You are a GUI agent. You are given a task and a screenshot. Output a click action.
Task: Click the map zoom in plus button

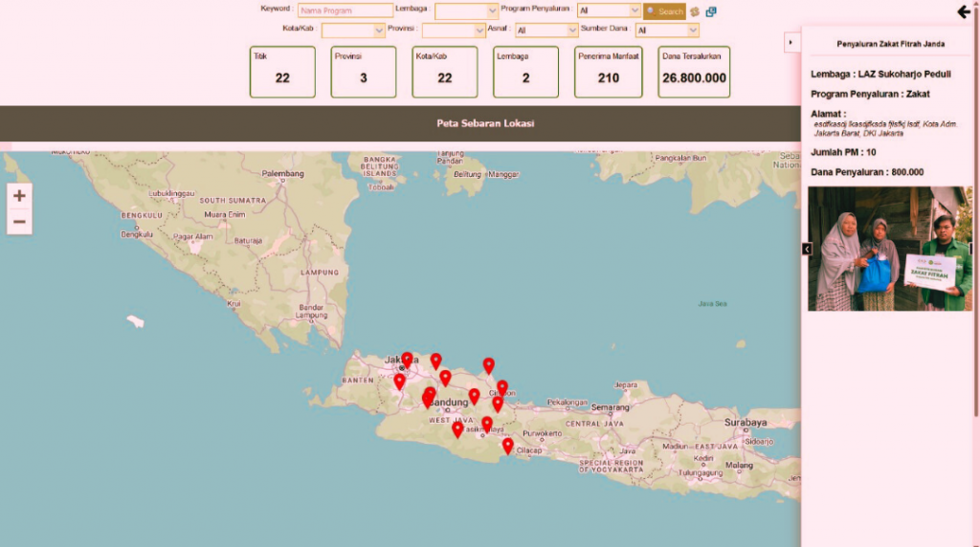click(x=19, y=196)
